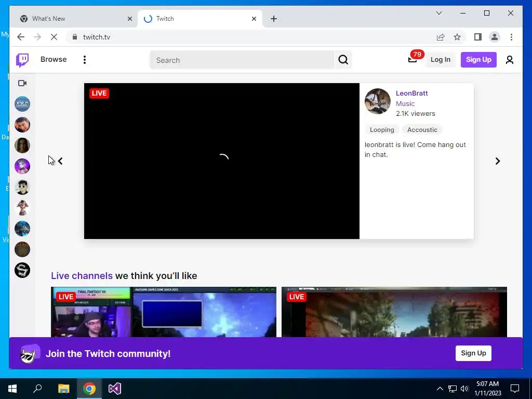Image resolution: width=532 pixels, height=399 pixels.
Task: Open the Windows Start menu
Action: coord(12,389)
